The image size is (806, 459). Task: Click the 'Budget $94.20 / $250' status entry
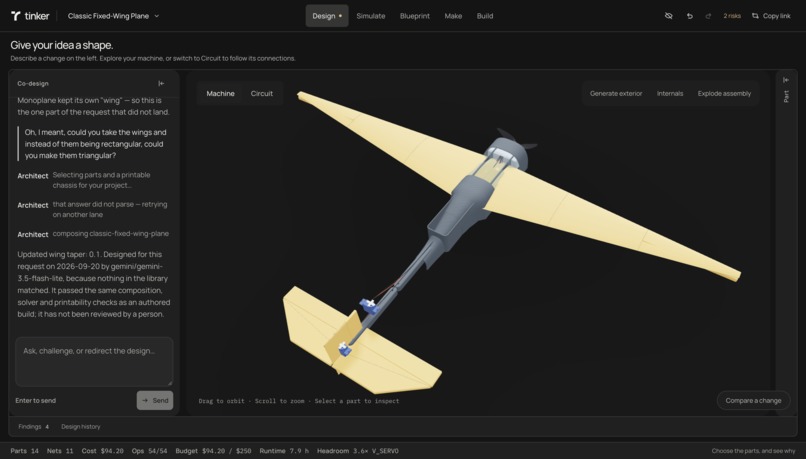(213, 451)
